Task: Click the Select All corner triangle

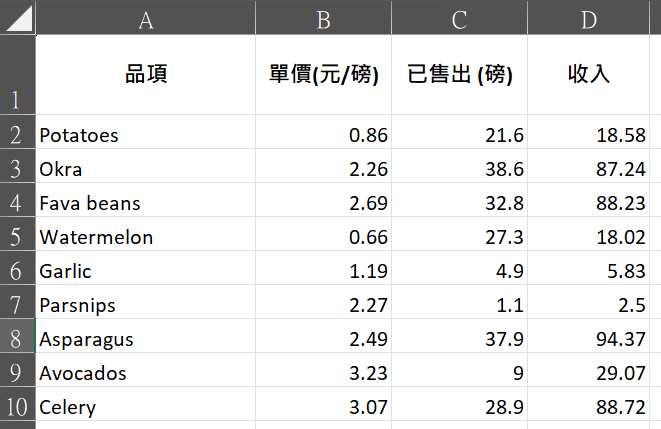Action: [18, 17]
